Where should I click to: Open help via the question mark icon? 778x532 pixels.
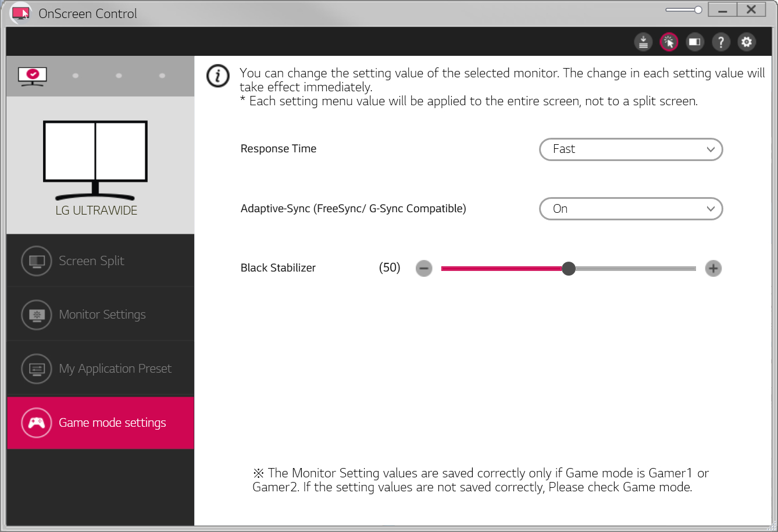point(721,42)
